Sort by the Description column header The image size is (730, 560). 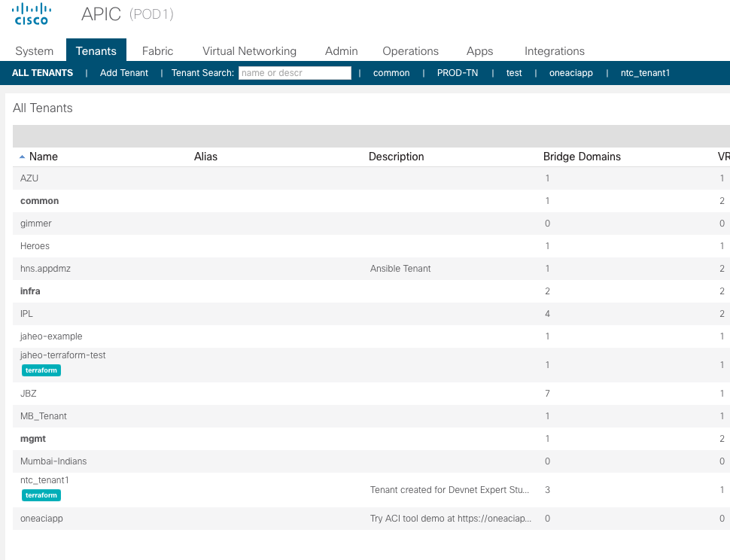[x=396, y=157]
